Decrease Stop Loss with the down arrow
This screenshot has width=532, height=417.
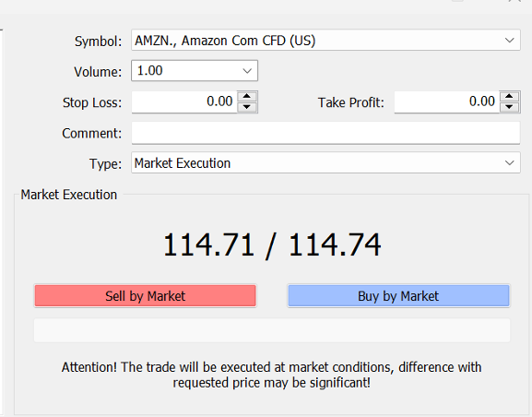[x=247, y=107]
